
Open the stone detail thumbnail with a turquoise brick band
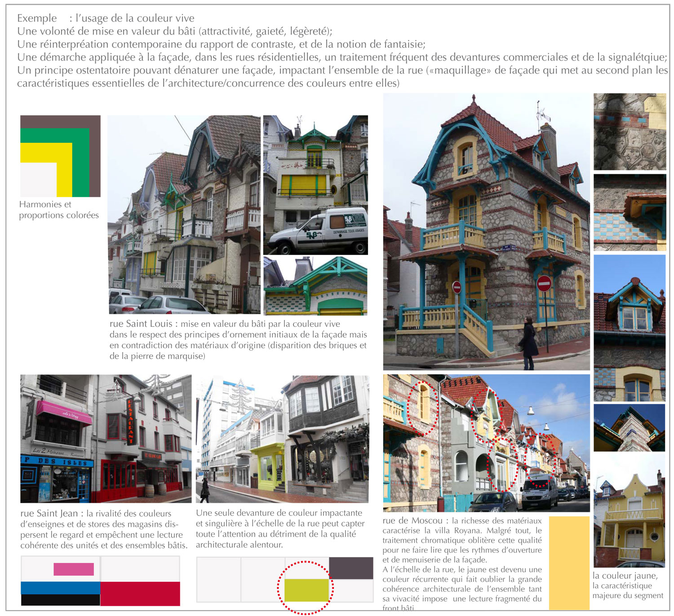[630, 132]
